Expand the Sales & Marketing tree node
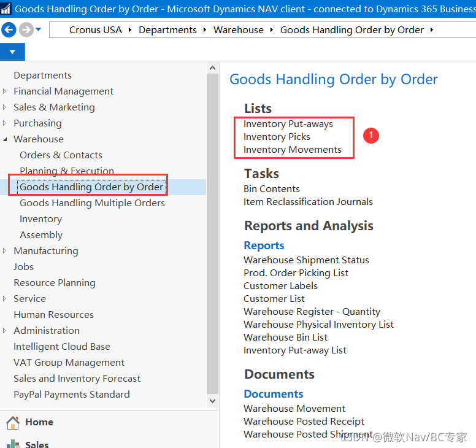 [x=4, y=107]
